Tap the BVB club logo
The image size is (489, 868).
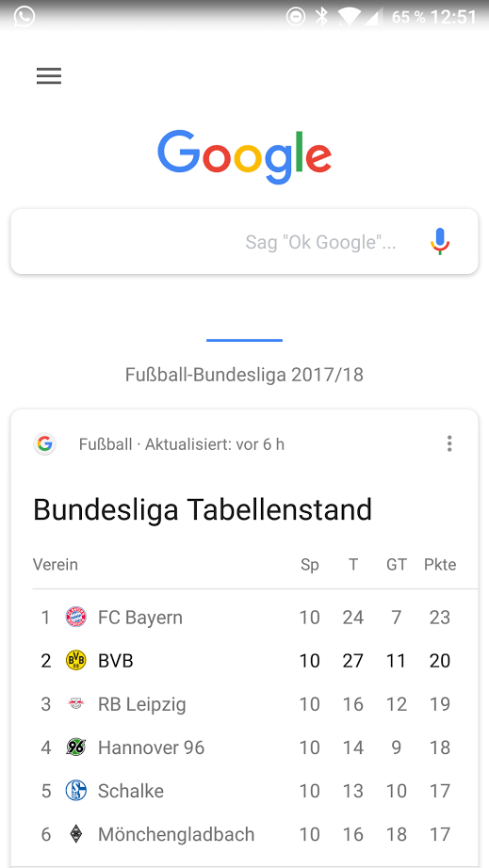tap(76, 660)
